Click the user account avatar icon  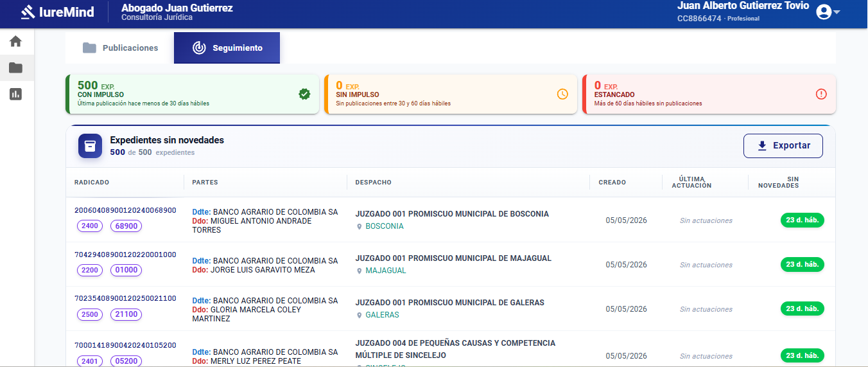point(824,12)
